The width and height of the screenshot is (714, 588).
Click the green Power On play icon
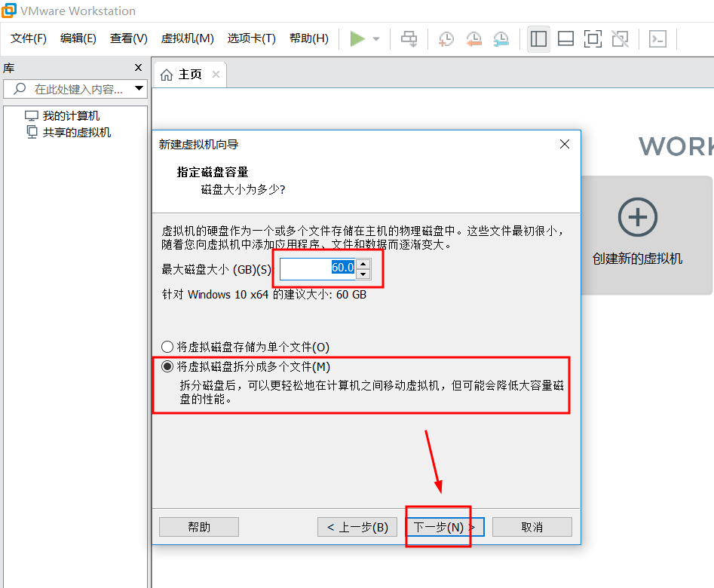(357, 38)
